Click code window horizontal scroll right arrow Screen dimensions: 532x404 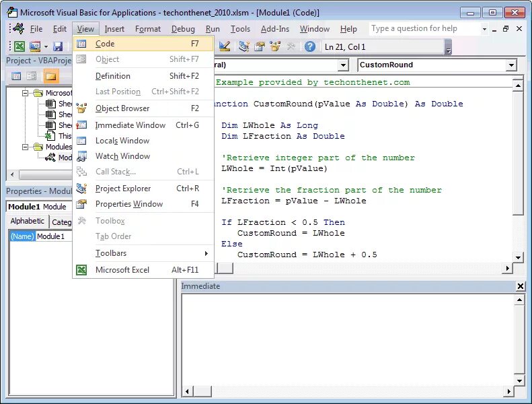point(507,268)
